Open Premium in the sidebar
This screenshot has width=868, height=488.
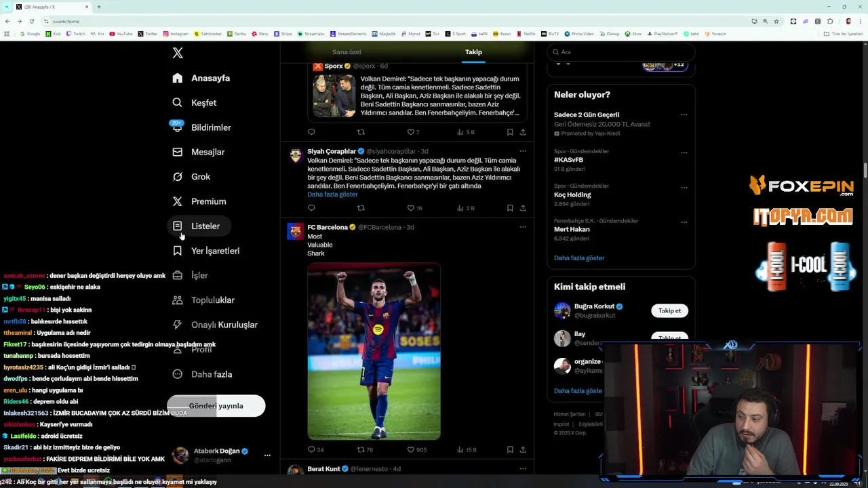tap(199, 201)
